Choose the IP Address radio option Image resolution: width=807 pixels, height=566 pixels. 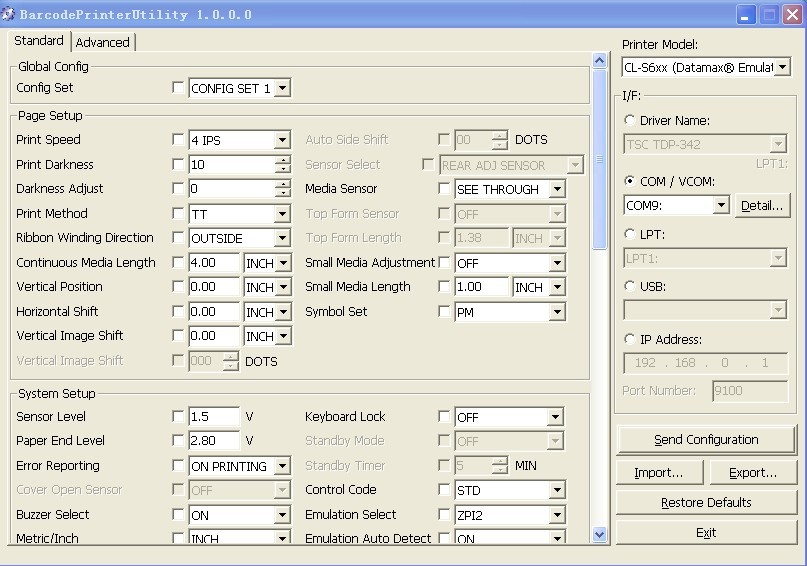tap(630, 340)
